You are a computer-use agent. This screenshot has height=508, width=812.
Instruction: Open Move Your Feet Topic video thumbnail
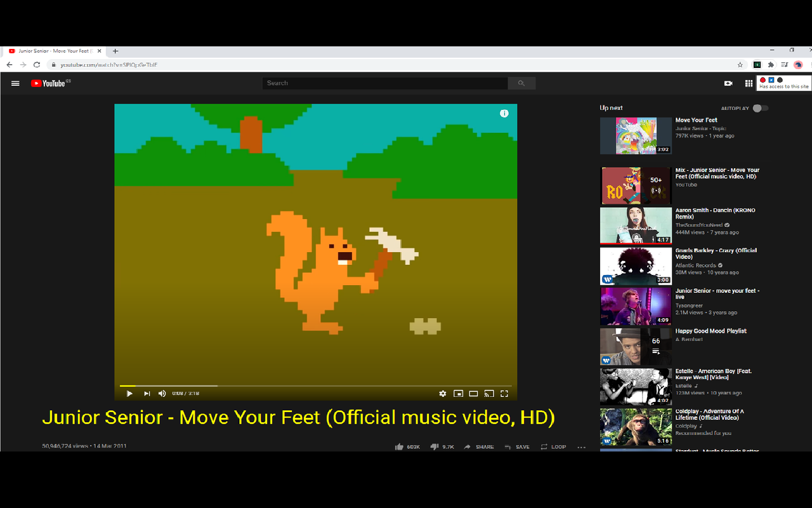[x=636, y=135]
